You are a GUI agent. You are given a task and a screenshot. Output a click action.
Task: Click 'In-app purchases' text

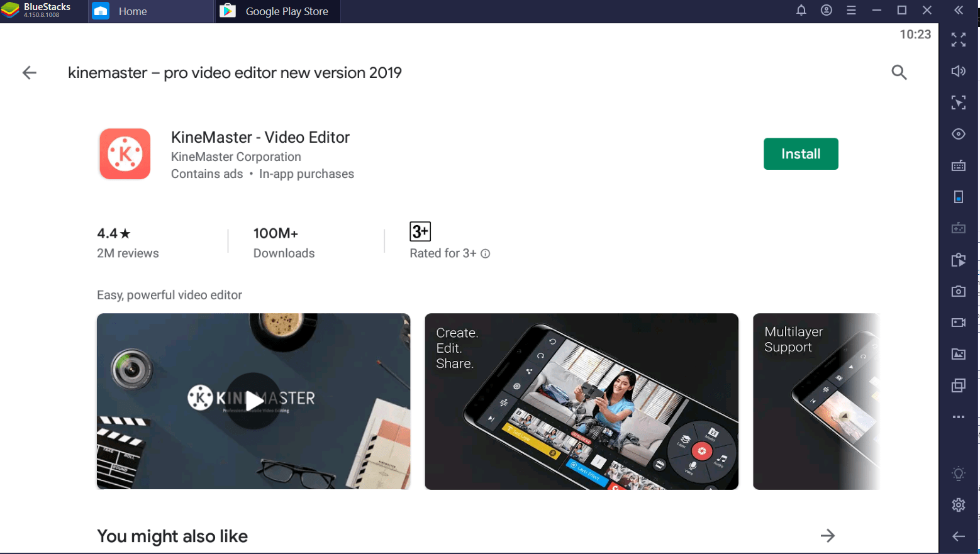click(306, 174)
